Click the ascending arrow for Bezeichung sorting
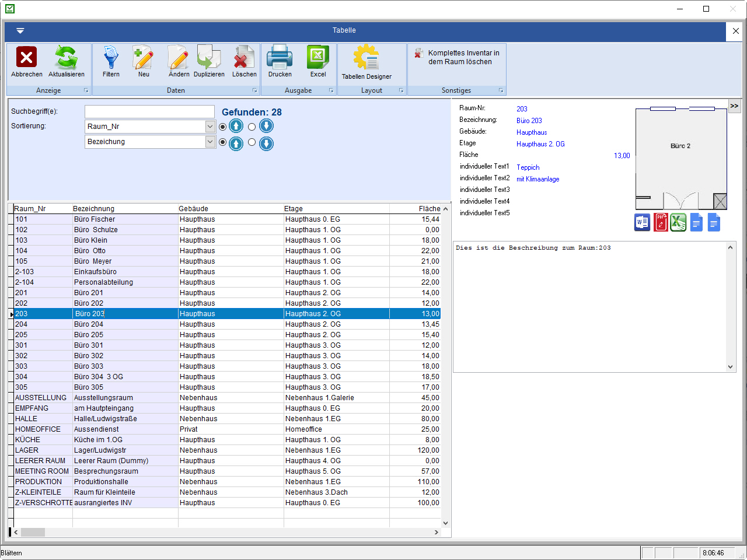Screen dimensions: 747x560 coord(236,143)
